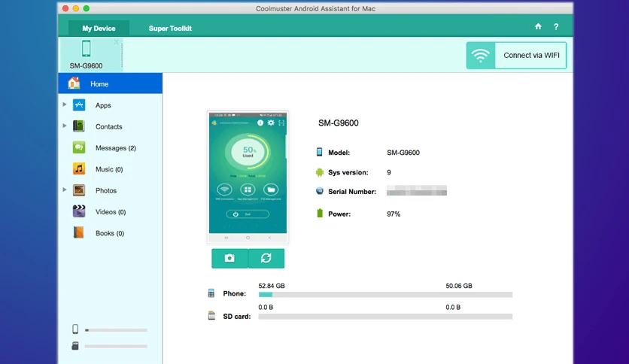Click the phone screen preview thumbnail
This screenshot has height=364, width=629.
click(248, 177)
